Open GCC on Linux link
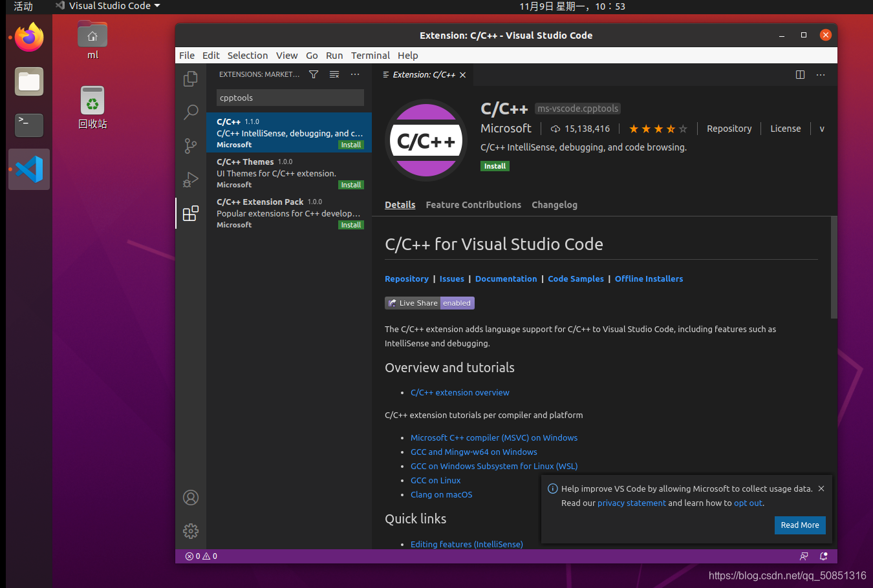 pyautogui.click(x=436, y=481)
